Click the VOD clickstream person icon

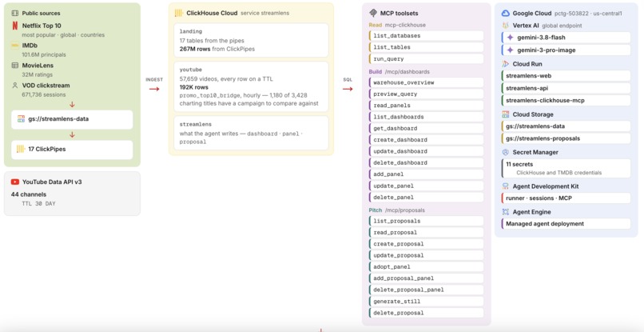[15, 86]
